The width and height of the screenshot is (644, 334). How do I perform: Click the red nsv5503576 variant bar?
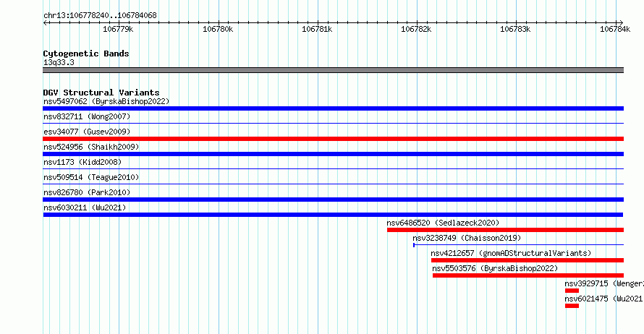[528, 275]
